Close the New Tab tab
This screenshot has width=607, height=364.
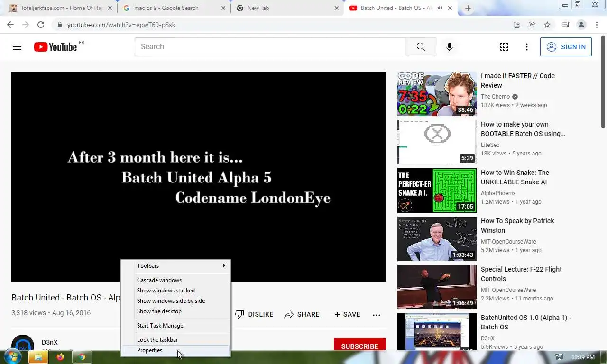pos(337,8)
